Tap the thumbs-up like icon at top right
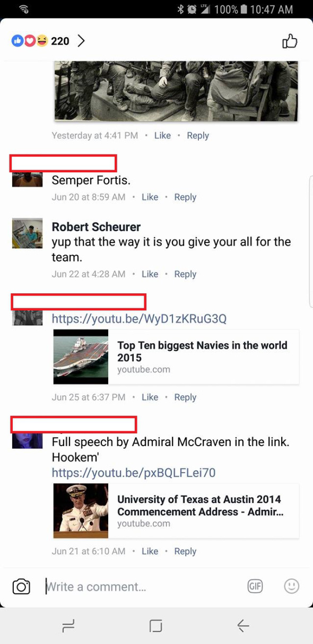The width and height of the screenshot is (313, 644). click(x=290, y=41)
